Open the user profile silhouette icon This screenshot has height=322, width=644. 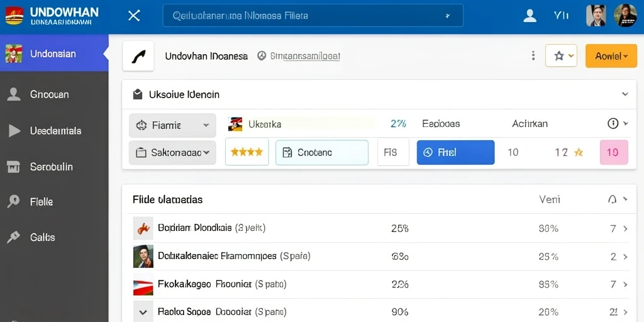[530, 16]
